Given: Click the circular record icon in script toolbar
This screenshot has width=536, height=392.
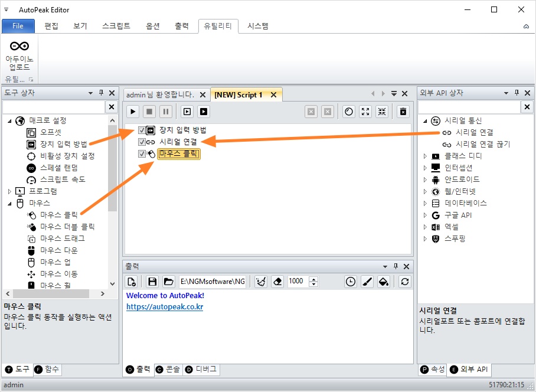Looking at the screenshot, I should [349, 112].
